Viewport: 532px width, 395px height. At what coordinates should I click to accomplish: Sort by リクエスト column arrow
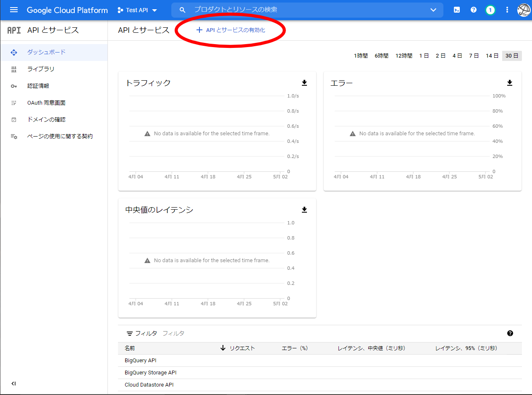pyautogui.click(x=223, y=348)
